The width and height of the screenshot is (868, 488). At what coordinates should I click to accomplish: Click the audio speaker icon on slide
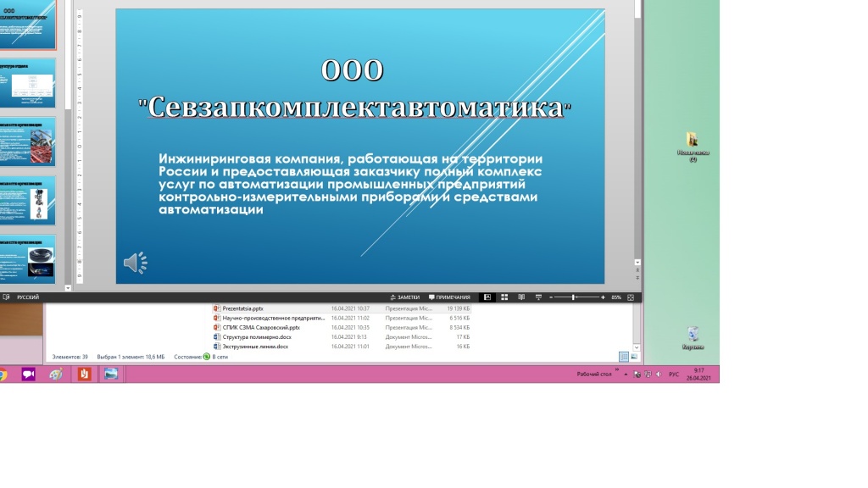[136, 263]
